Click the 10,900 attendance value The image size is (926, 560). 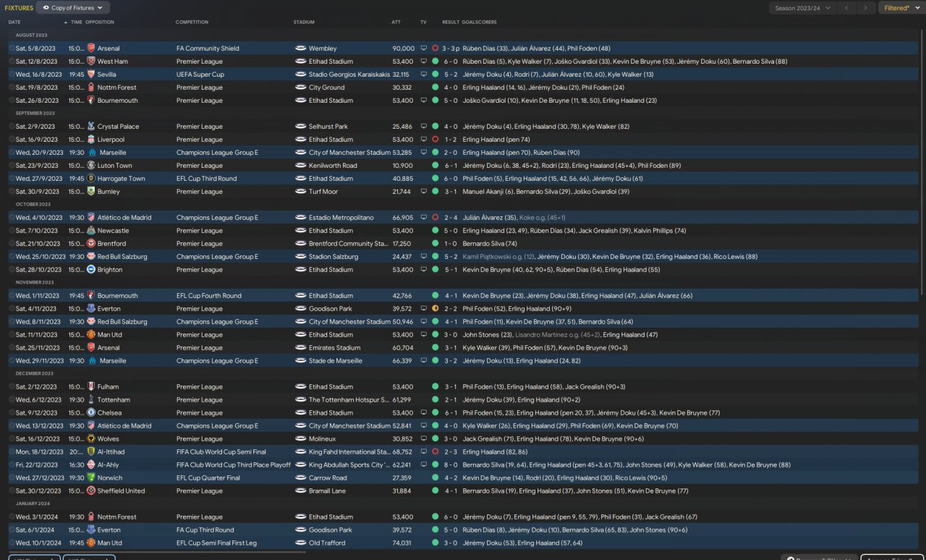403,166
